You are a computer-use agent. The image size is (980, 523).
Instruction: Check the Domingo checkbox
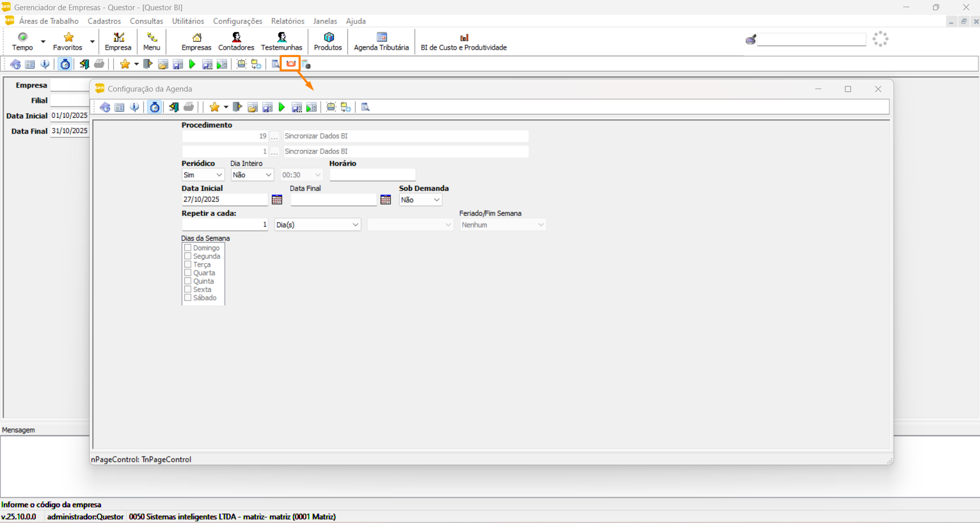pyautogui.click(x=188, y=248)
